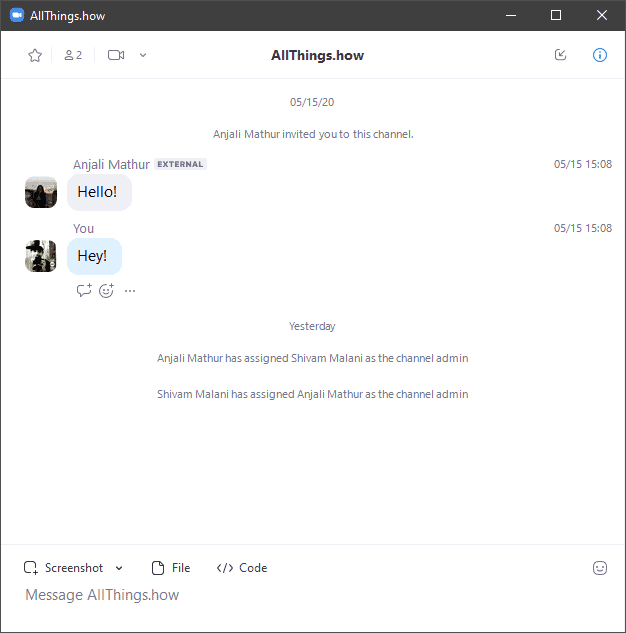Screen dimensions: 626x633
Task: Open the channel members list icon
Action: click(73, 55)
